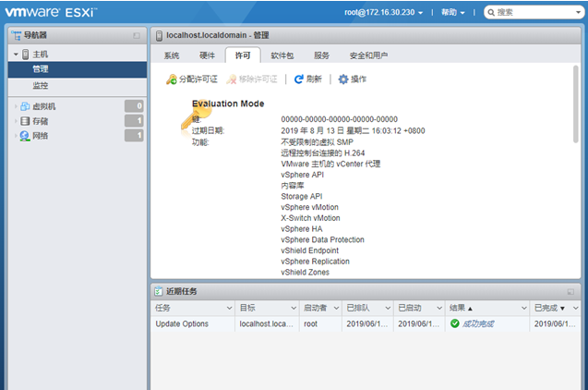
Task: Click the assign license key icon
Action: click(x=172, y=79)
